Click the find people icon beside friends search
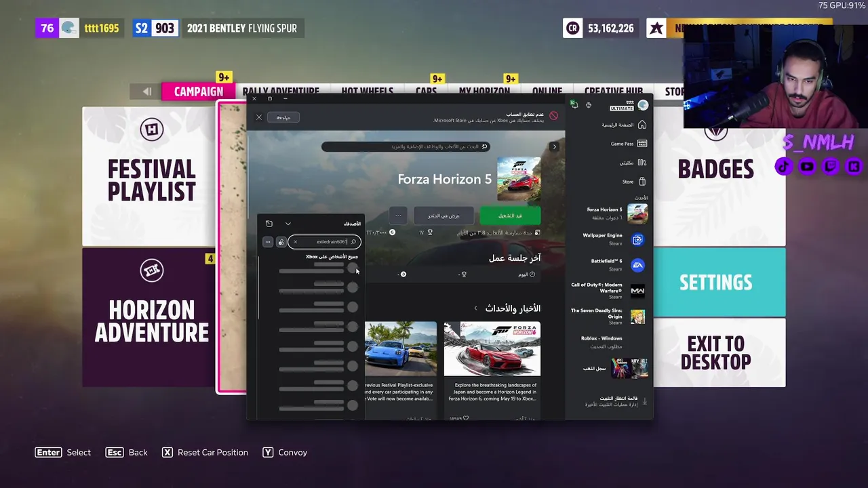The height and width of the screenshot is (488, 868). click(281, 242)
